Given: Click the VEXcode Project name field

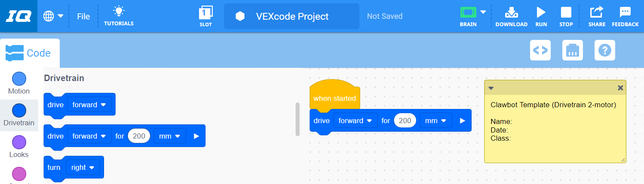Looking at the screenshot, I should 291,16.
